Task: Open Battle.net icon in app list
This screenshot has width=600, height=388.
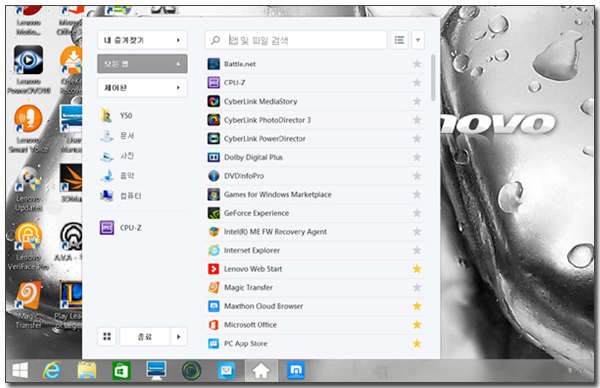Action: tap(214, 64)
